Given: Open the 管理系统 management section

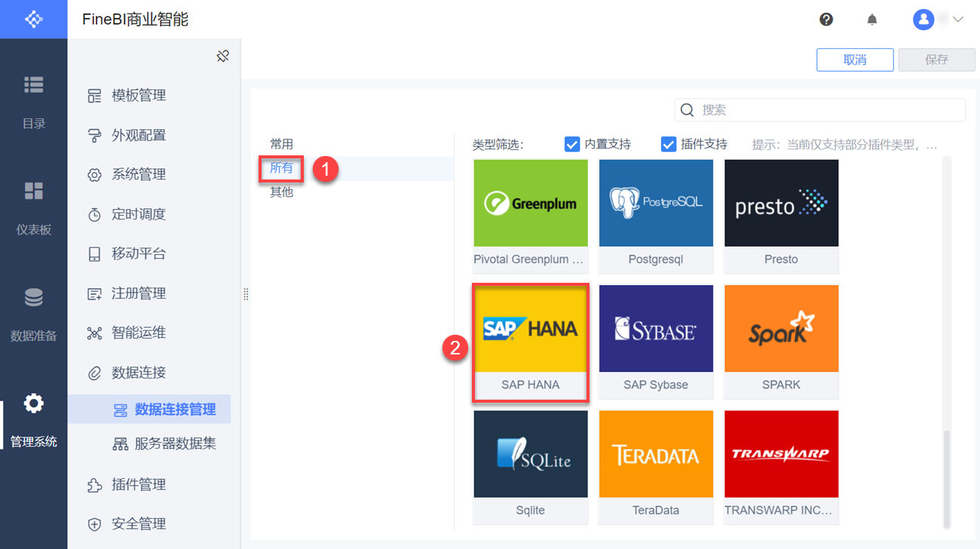Looking at the screenshot, I should [33, 420].
